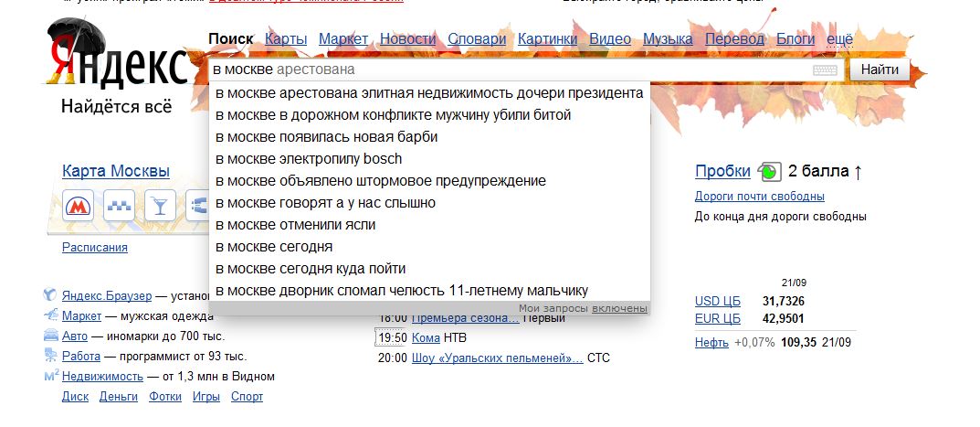Open the Игры link
980x427 pixels.
[206, 397]
